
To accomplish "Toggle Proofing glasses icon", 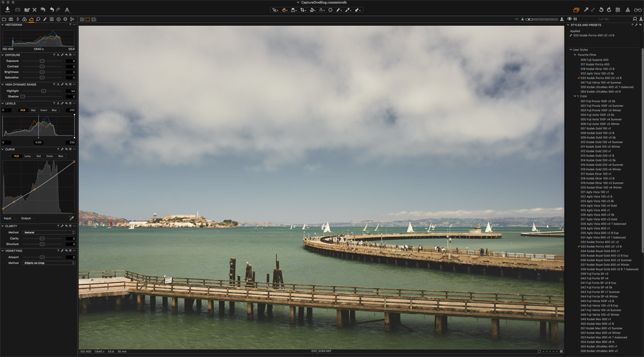I will pyautogui.click(x=638, y=10).
